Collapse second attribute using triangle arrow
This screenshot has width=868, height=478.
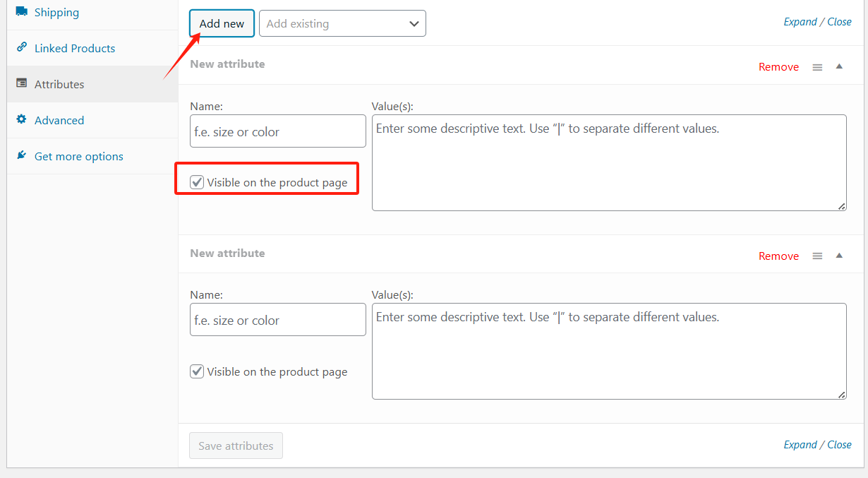pos(839,256)
